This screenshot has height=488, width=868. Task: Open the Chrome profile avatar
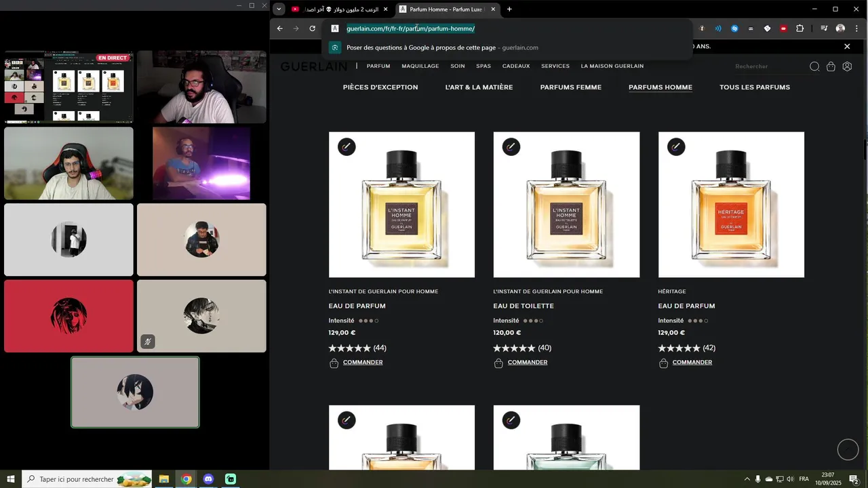[840, 28]
